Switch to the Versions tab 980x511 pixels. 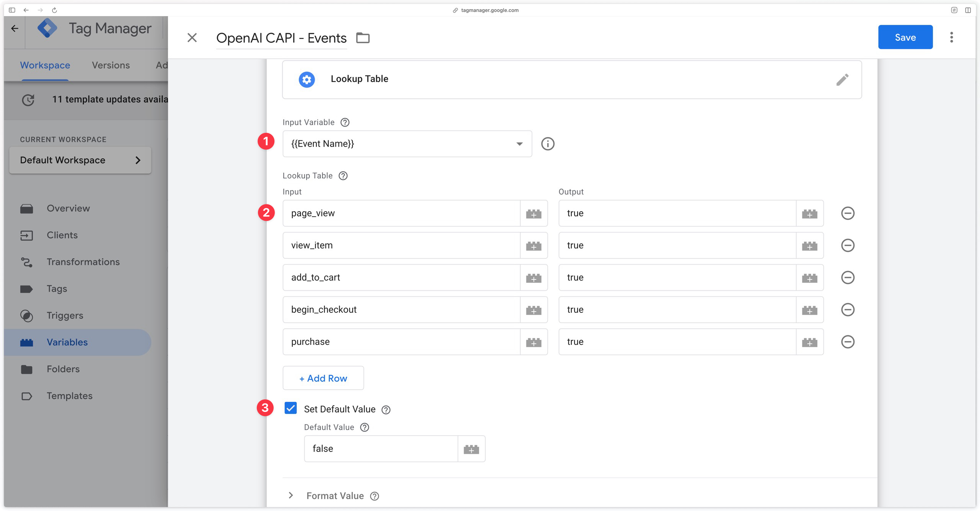pyautogui.click(x=111, y=65)
